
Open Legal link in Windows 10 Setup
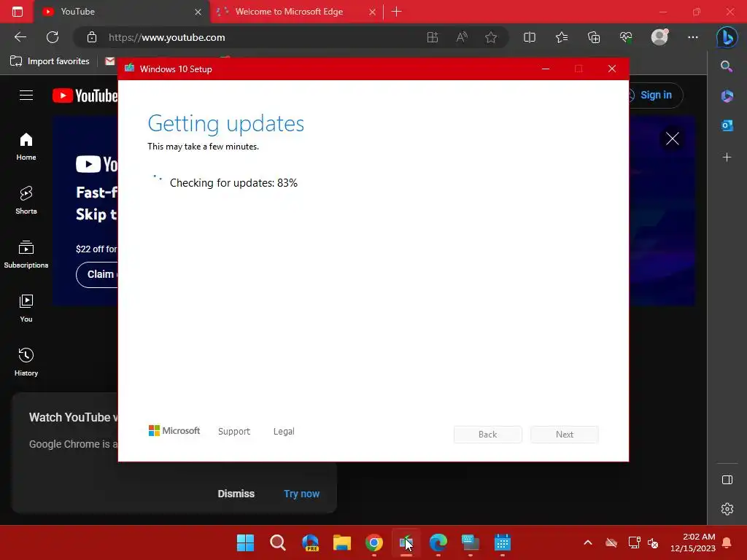(284, 432)
